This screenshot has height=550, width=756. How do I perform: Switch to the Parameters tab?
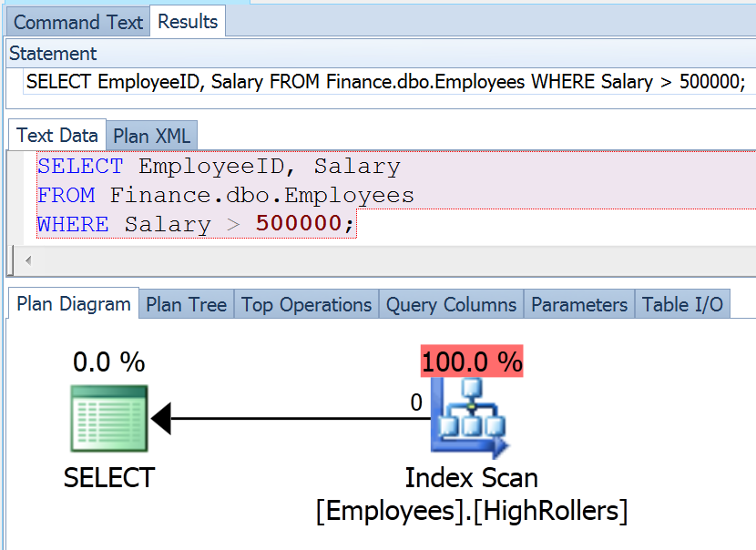click(579, 304)
